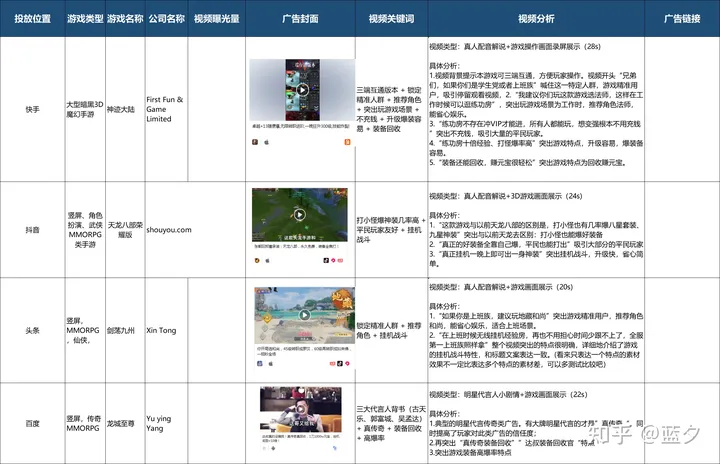The height and width of the screenshot is (464, 720).
Task: Click the Apple icon under 天龙八部 ad
Action: click(x=267, y=260)
